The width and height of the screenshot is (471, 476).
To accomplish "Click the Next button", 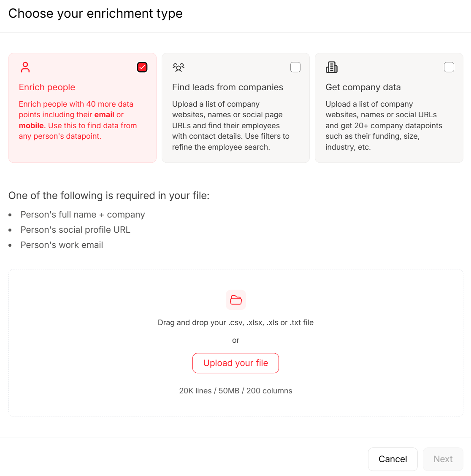I will 443,459.
